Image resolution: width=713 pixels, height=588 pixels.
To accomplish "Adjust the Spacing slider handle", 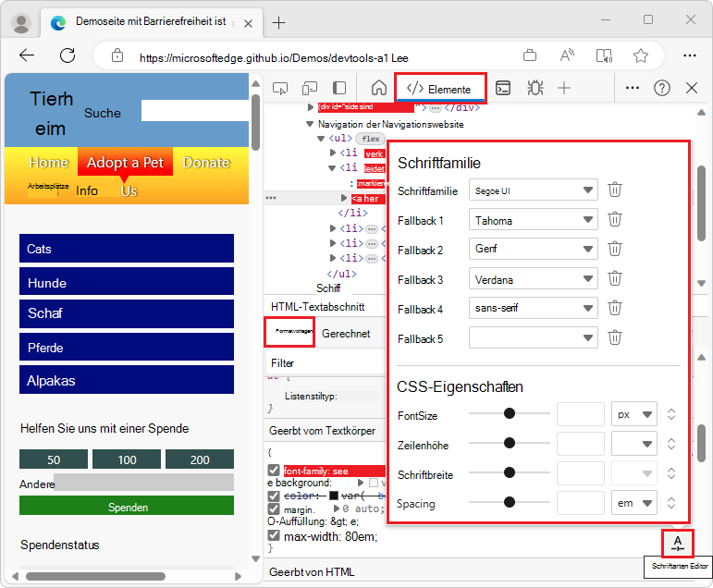I will (510, 502).
